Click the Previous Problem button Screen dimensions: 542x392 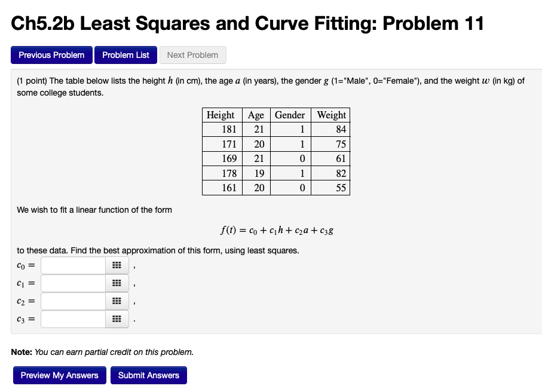coord(51,54)
